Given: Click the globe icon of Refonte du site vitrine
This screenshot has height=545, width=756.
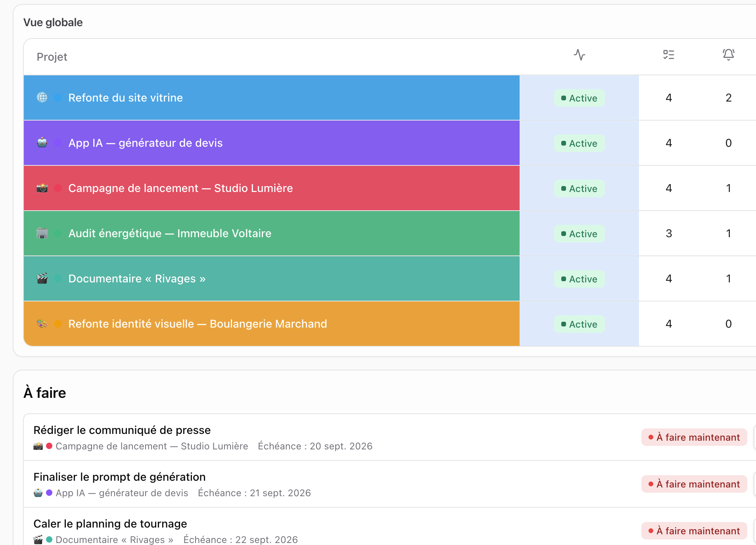Looking at the screenshot, I should [x=42, y=98].
